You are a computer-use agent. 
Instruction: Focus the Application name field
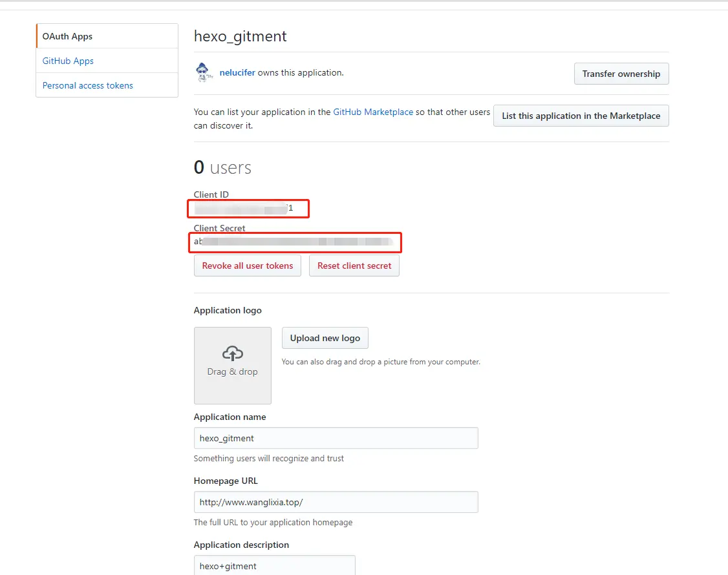[336, 438]
